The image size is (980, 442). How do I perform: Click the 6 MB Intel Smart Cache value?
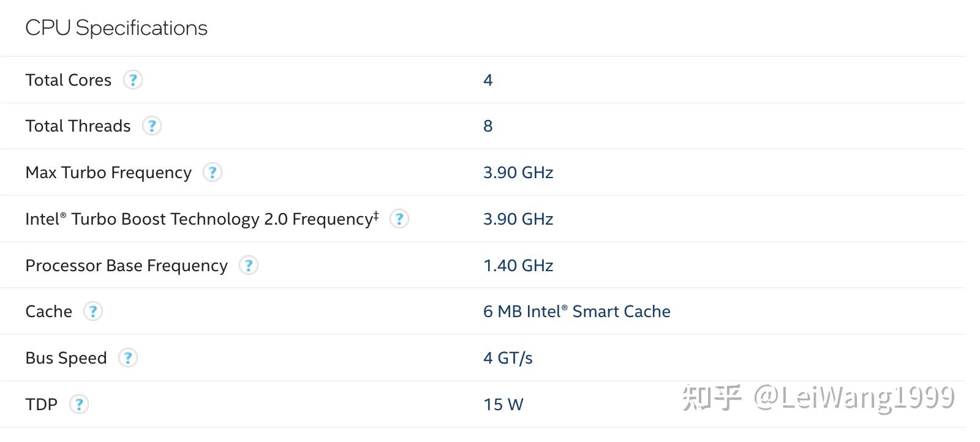[576, 312]
